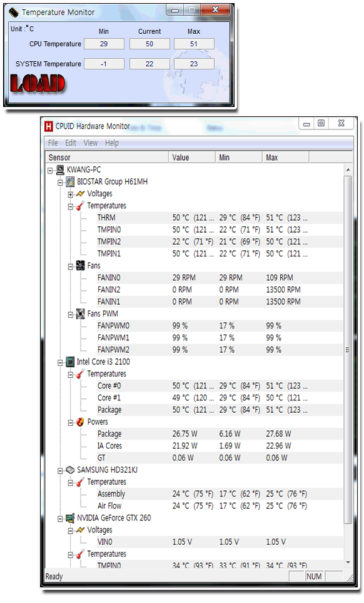Open the Edit menu

(71, 143)
